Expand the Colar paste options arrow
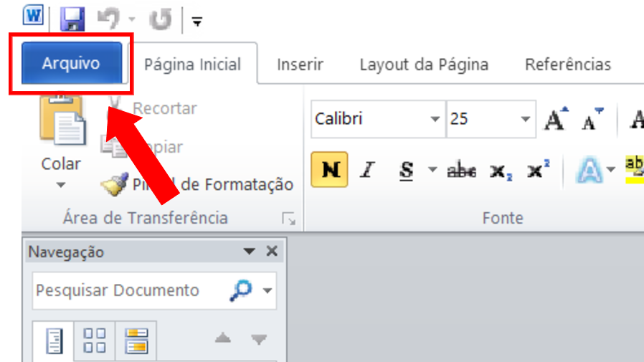 (61, 185)
